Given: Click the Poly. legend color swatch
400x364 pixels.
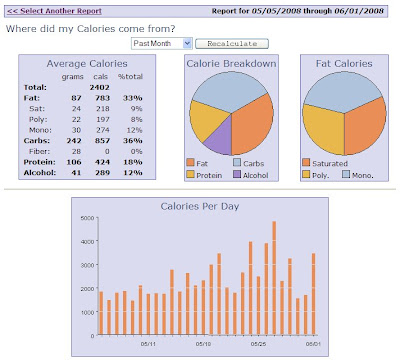Looking at the screenshot, I should point(306,174).
